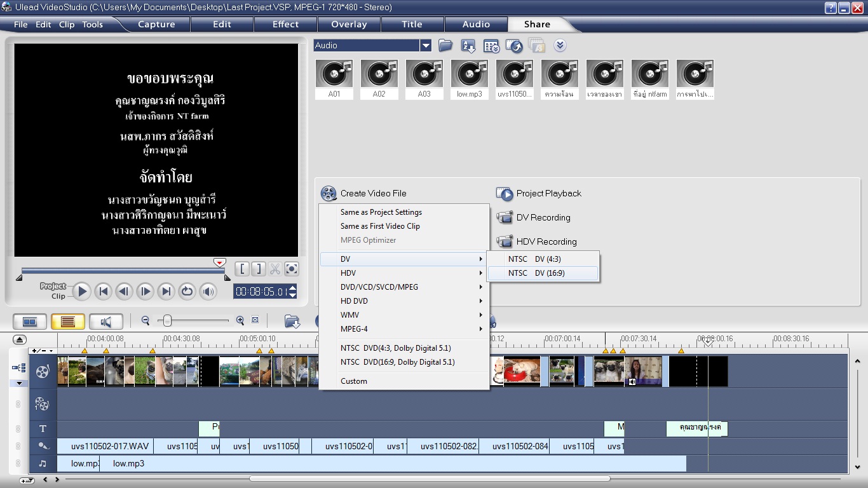Viewport: 868px width, 488px height.
Task: Click the timeline zoom slider handle
Action: 167,321
